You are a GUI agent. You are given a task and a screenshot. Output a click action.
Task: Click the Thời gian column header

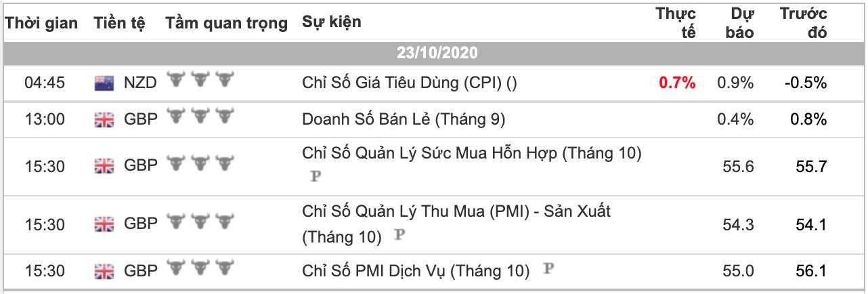(43, 22)
